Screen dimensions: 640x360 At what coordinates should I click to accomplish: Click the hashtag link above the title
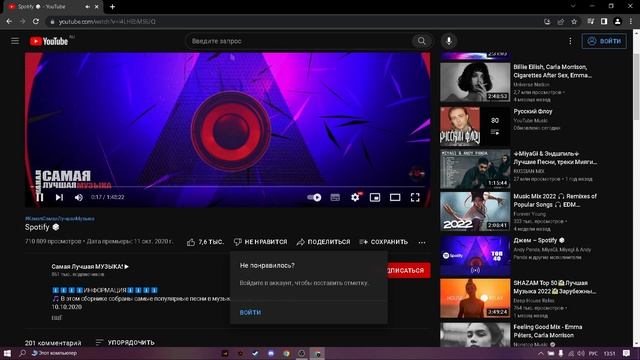(x=60, y=219)
